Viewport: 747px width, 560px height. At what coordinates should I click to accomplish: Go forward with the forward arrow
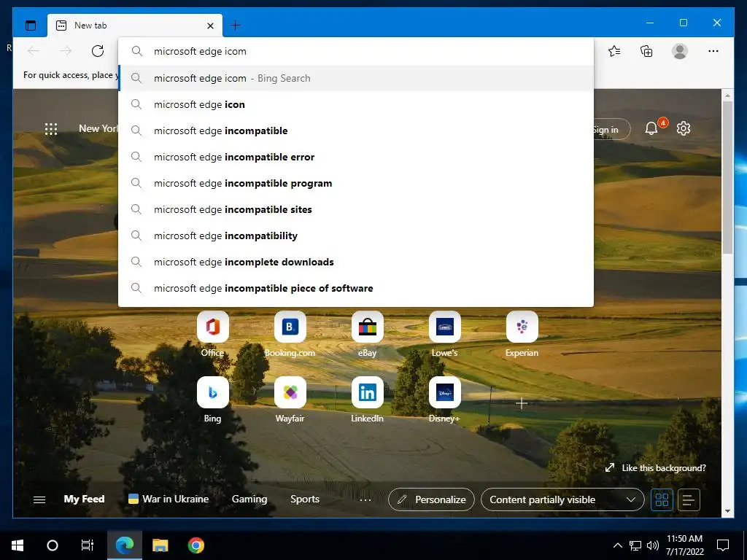[66, 51]
